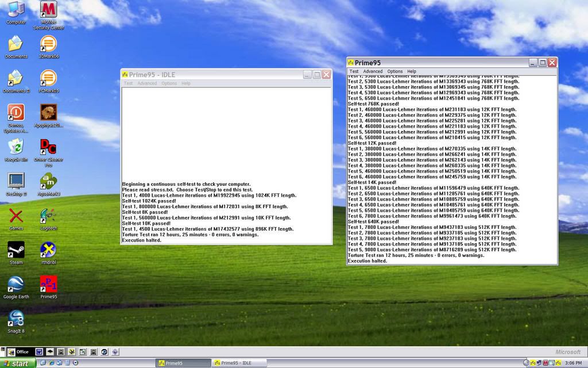The height and width of the screenshot is (368, 588).
Task: Select the Apophysis desktop icon
Action: click(48, 116)
